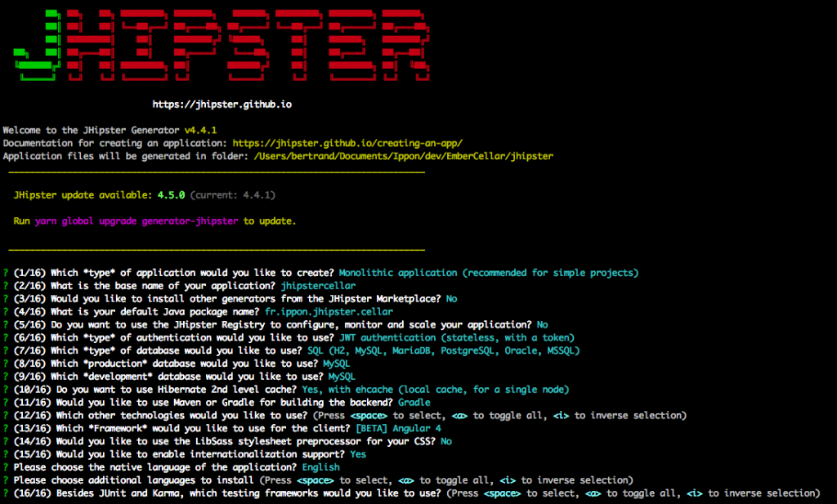Click the EmberCellar/jhipster application folder path
This screenshot has height=504, width=837.
403,155
